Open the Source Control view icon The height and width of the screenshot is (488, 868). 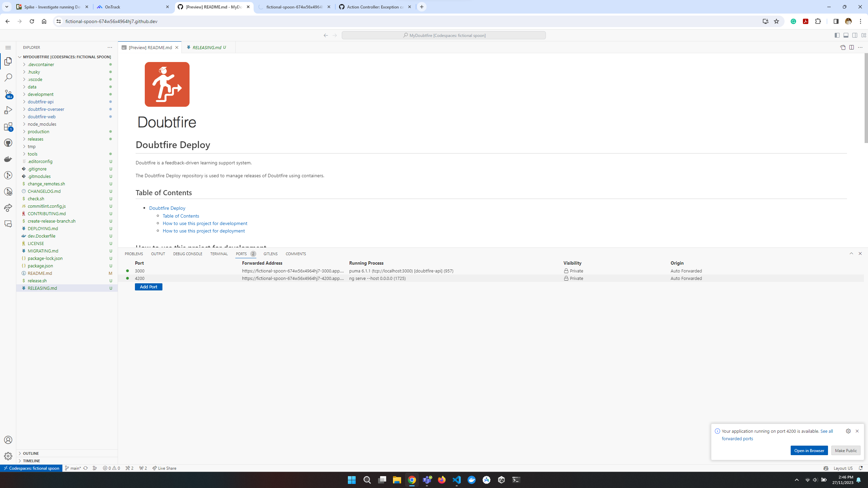(8, 94)
